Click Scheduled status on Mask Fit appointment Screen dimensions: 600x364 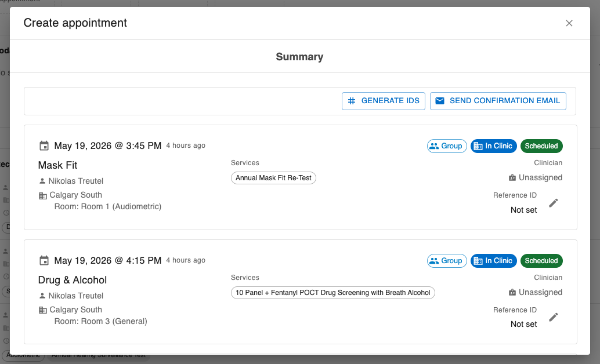click(x=541, y=146)
